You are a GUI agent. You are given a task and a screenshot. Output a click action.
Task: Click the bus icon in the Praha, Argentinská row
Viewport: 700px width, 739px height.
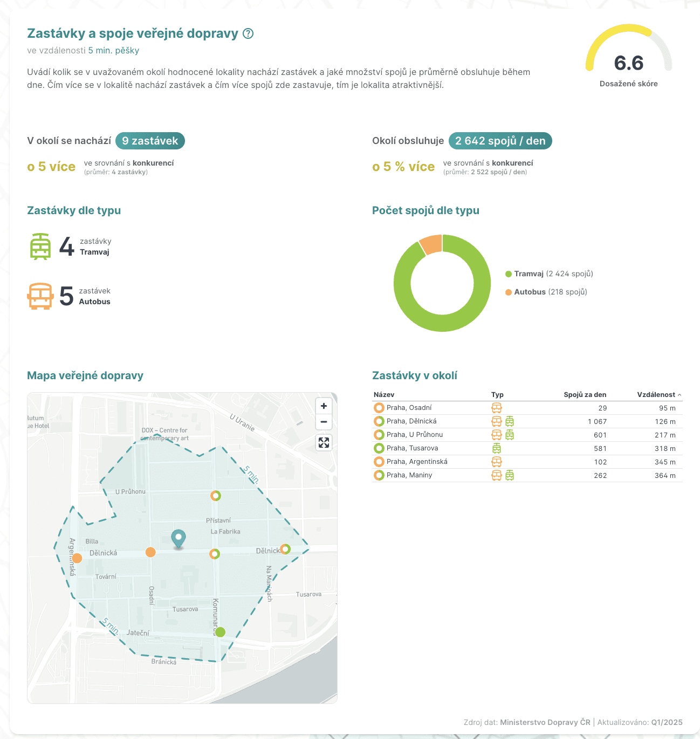pyautogui.click(x=496, y=462)
